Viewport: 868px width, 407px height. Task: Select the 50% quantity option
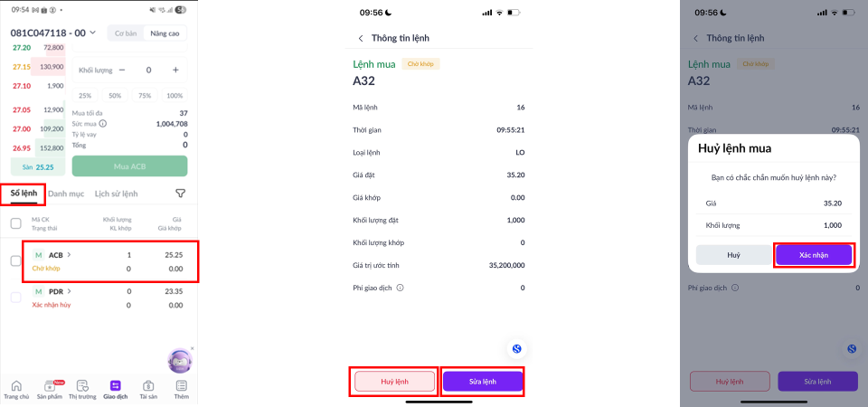tap(115, 96)
